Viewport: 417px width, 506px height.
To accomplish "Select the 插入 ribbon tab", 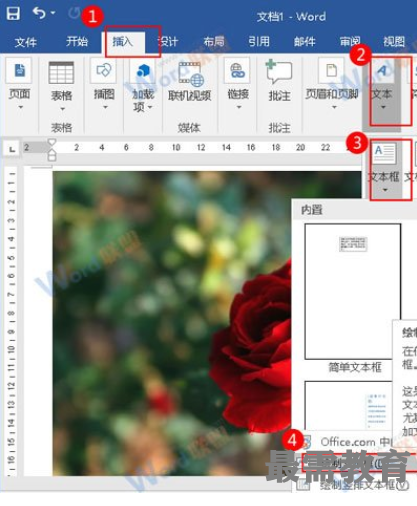I will [x=123, y=42].
